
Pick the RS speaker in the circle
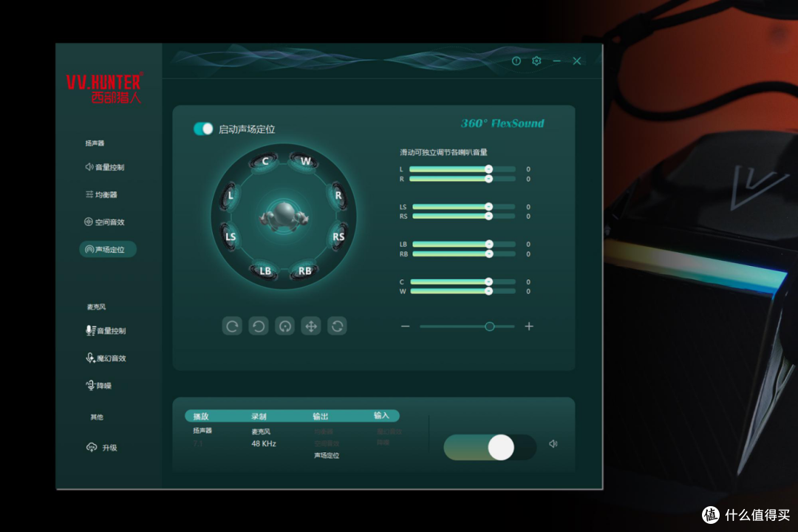pyautogui.click(x=338, y=236)
